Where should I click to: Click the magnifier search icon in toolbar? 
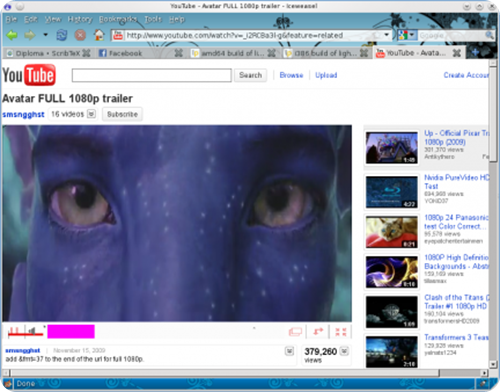click(489, 35)
